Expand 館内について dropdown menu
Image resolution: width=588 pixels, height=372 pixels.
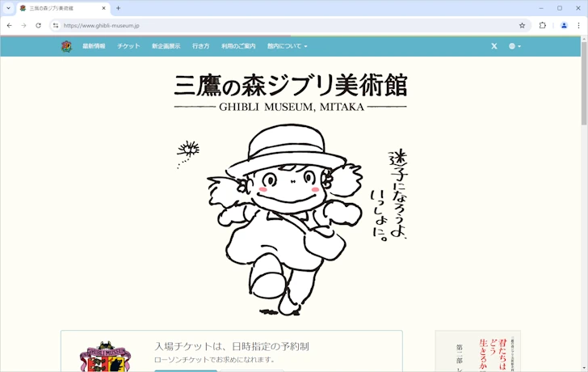[288, 46]
